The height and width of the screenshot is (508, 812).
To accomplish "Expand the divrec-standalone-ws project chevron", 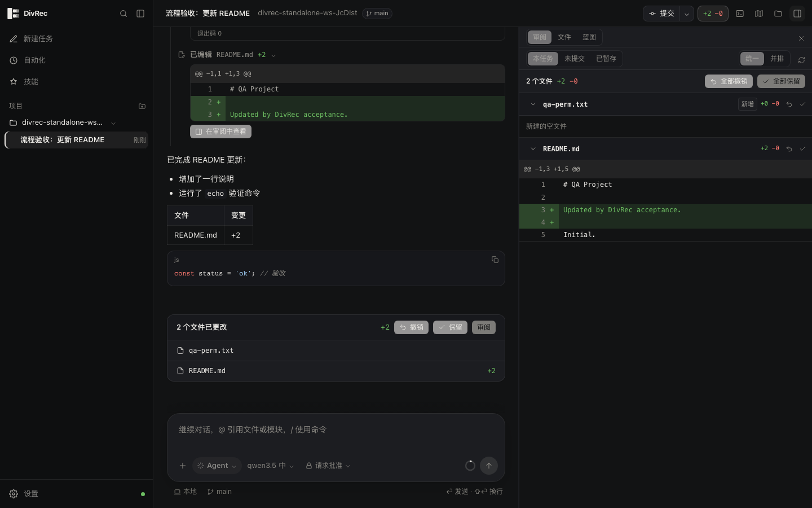I will point(113,123).
